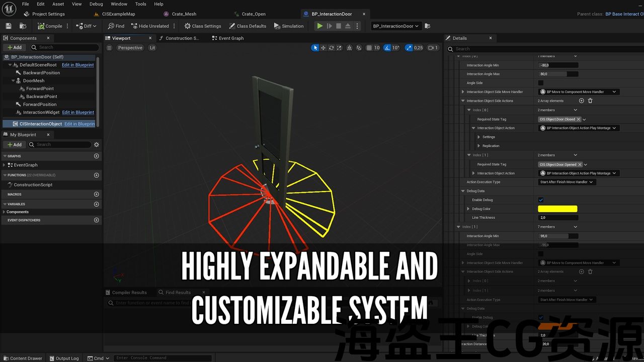This screenshot has width=644, height=362.
Task: Click the yellow Debug Color swatch
Action: tap(557, 209)
